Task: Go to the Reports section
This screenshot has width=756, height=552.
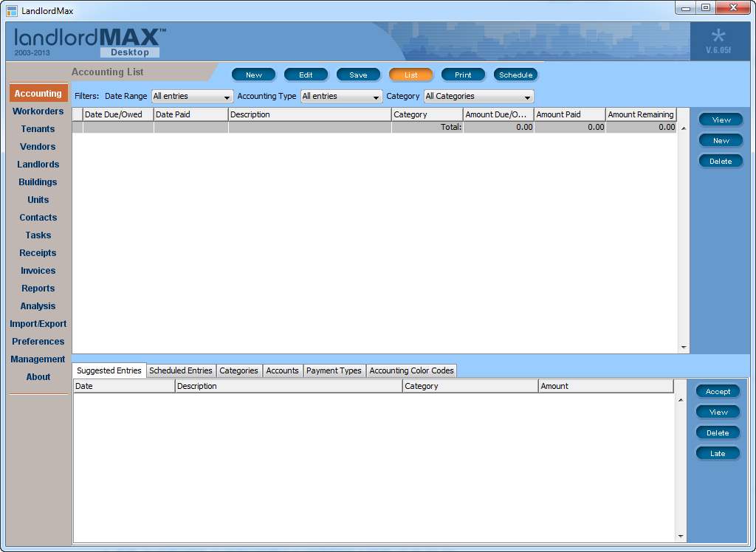Action: [38, 289]
